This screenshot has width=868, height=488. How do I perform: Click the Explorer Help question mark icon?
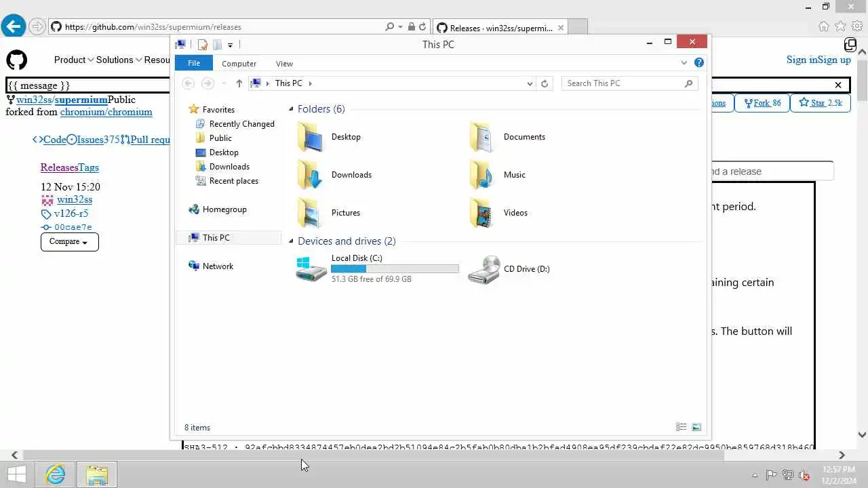(x=699, y=62)
